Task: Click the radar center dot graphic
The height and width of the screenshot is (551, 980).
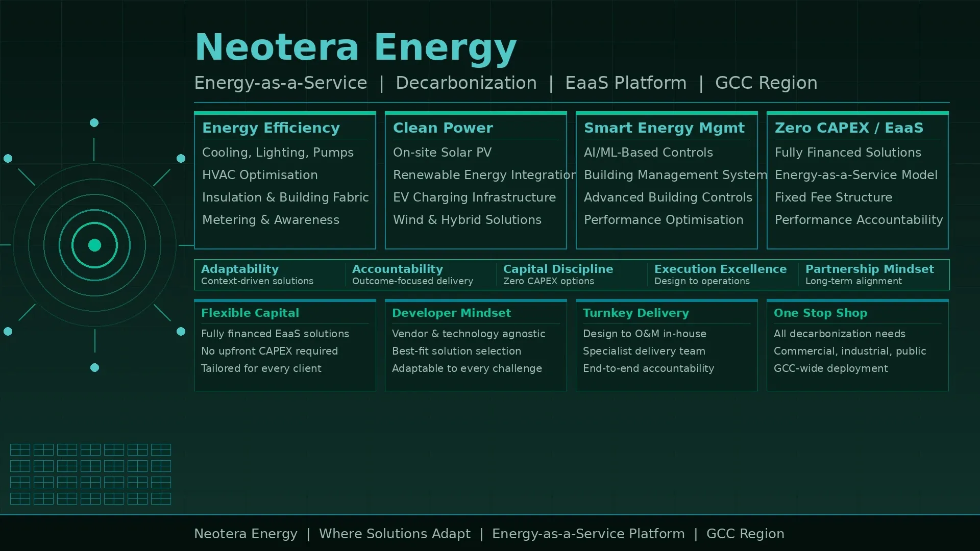Action: coord(94,245)
